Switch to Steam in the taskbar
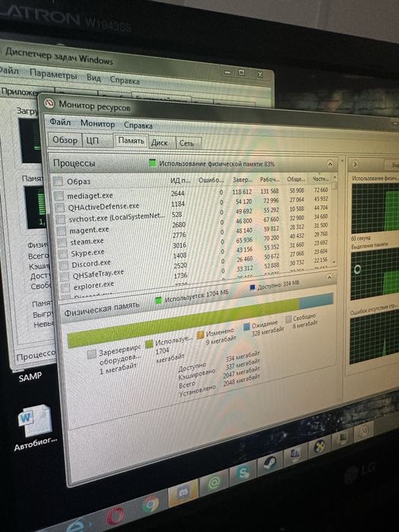Image resolution: width=399 pixels, height=532 pixels. [270, 464]
